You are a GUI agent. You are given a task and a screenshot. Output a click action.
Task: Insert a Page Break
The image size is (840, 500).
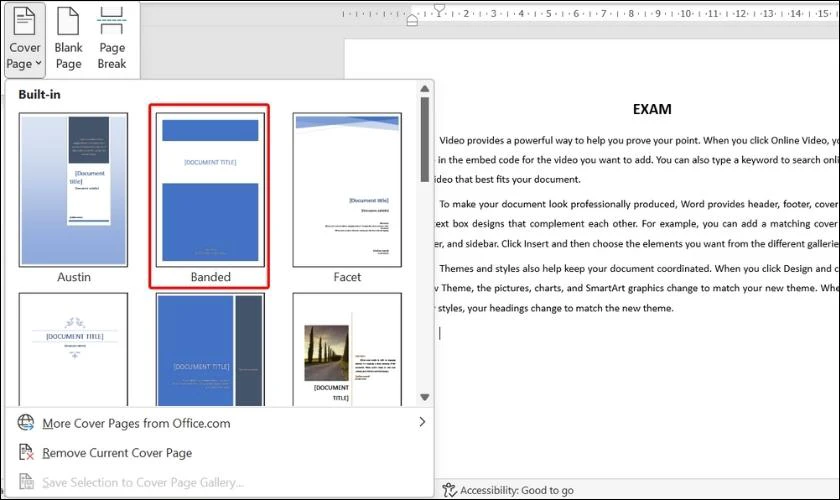[111, 40]
